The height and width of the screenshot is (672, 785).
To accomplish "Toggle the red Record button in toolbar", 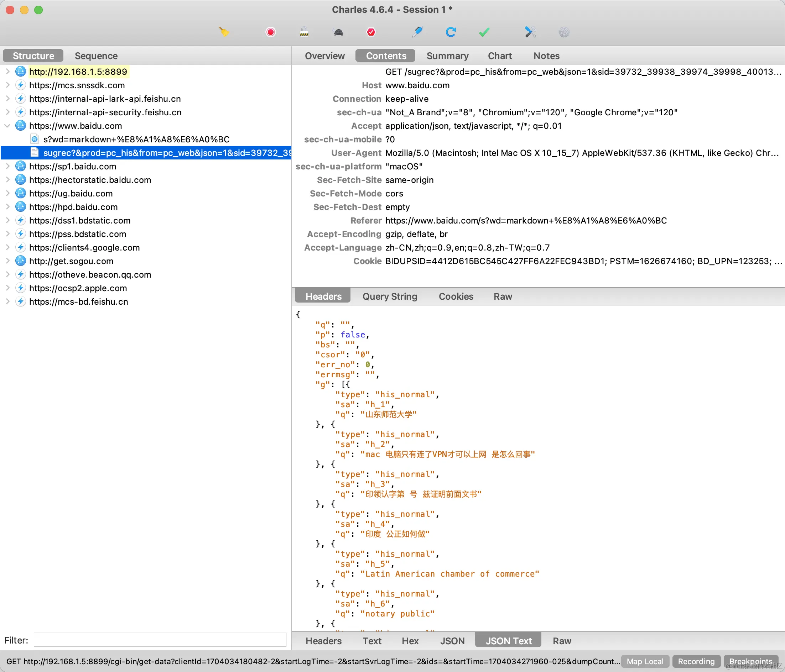I will click(270, 32).
